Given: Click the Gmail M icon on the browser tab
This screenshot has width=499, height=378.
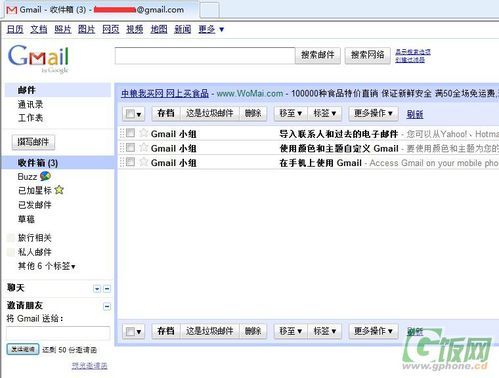Looking at the screenshot, I should tap(12, 10).
